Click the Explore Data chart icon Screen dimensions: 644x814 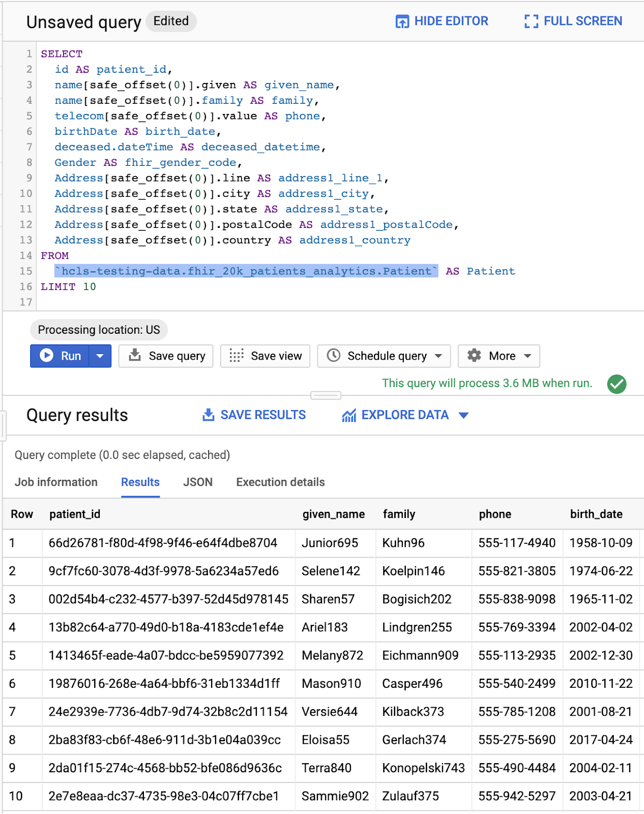coord(349,416)
